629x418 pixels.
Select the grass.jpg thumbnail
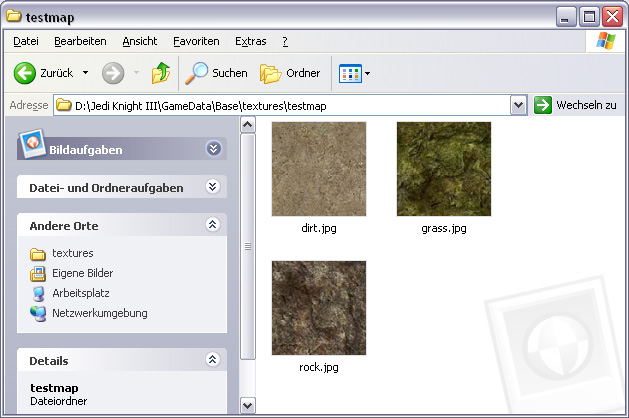tap(444, 169)
